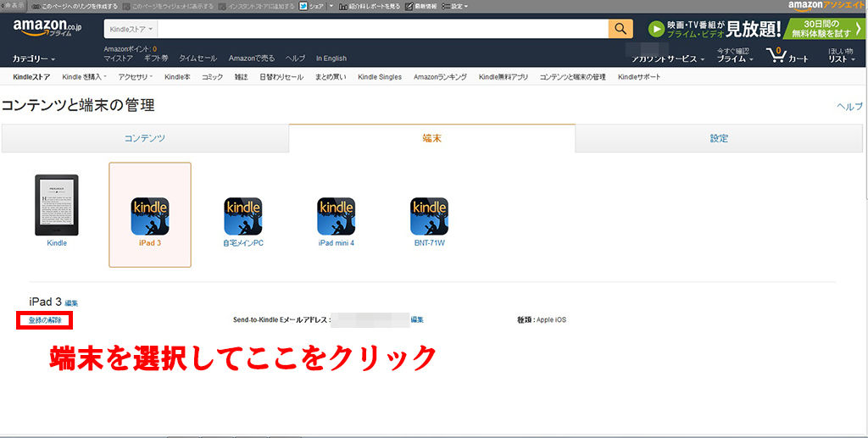Click the このページをウィジェットに表示する toolbar item
The height and width of the screenshot is (438, 868).
[x=169, y=6]
